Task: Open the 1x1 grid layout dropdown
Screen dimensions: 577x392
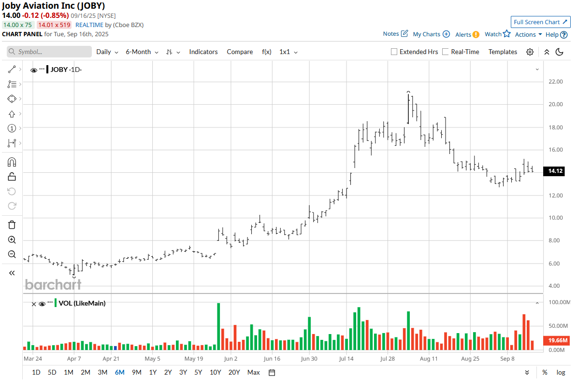Action: pos(288,52)
